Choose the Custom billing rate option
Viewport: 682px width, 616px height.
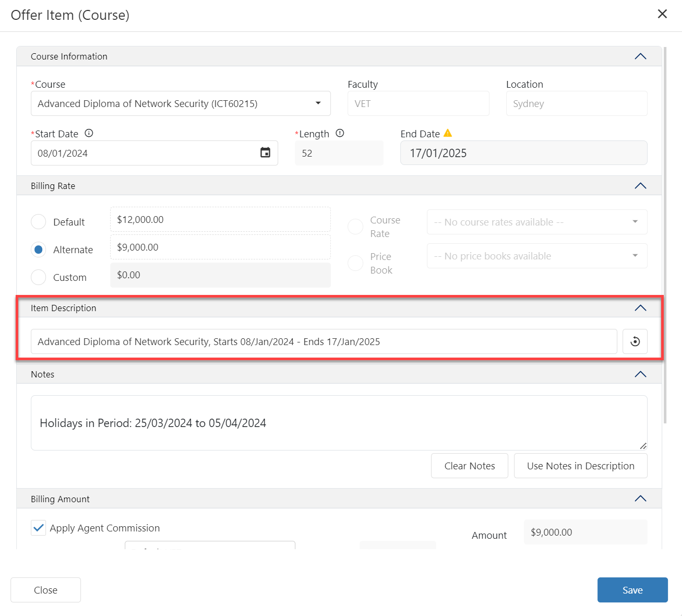pos(39,277)
